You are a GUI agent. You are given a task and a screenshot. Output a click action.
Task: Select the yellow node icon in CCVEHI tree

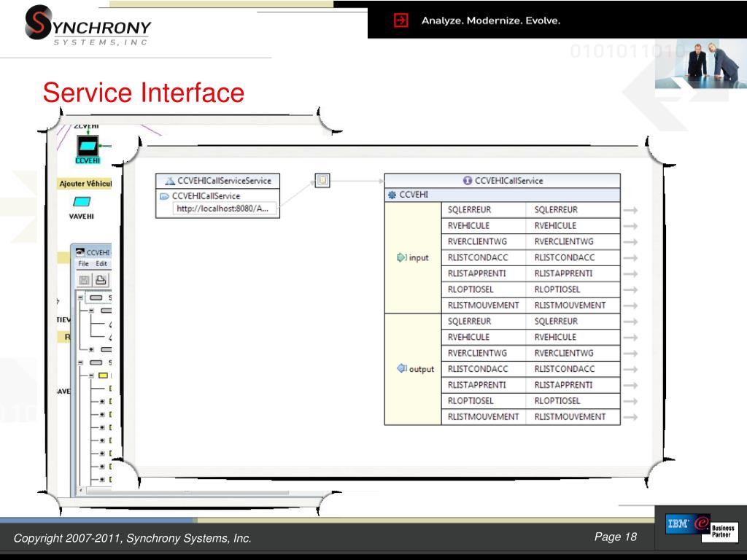(x=103, y=376)
